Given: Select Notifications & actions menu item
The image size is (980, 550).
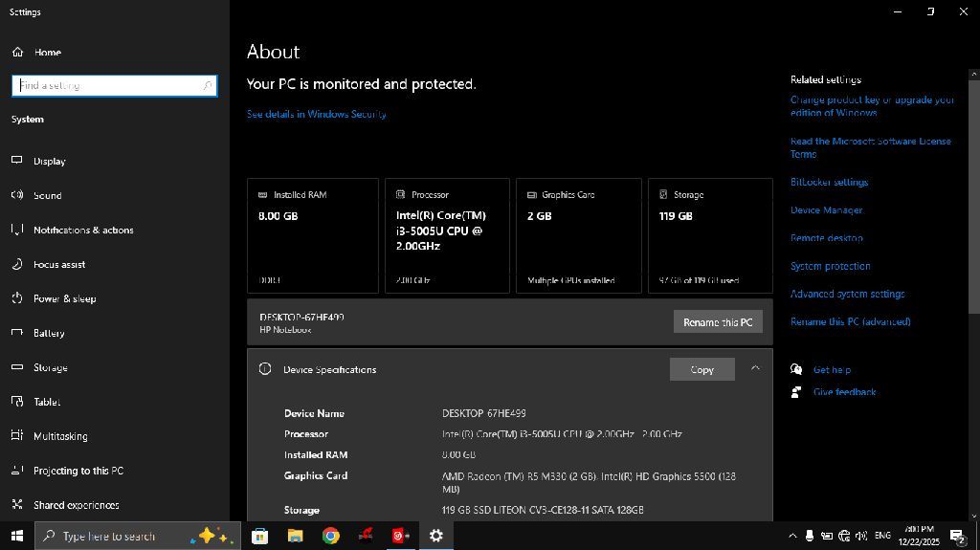Looking at the screenshot, I should coord(83,231).
